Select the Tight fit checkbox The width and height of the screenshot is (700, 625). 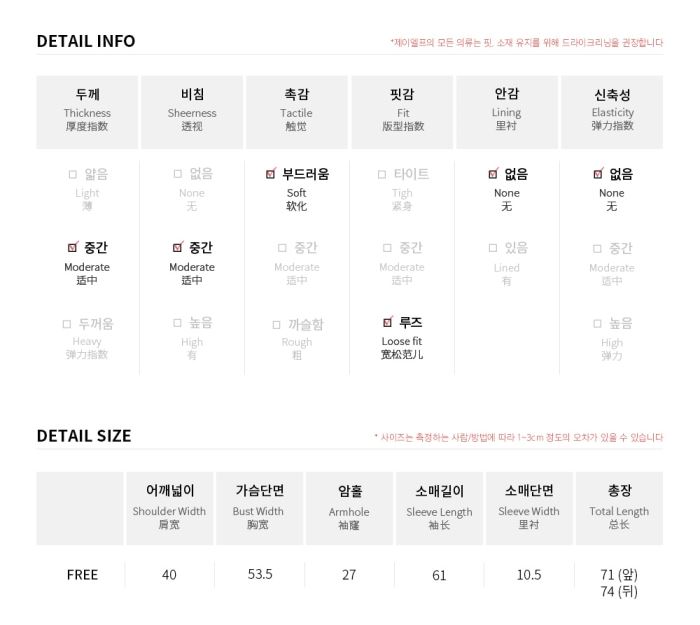coord(382,174)
